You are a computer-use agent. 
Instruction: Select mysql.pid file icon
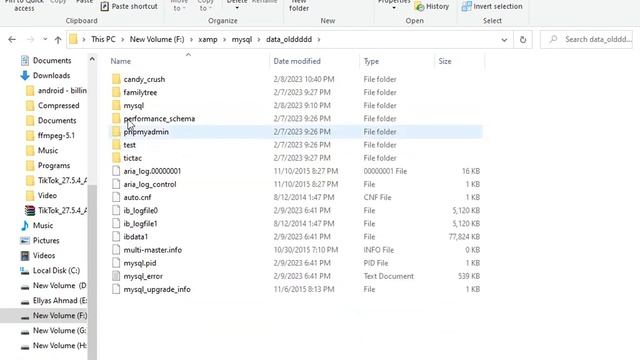pos(116,263)
